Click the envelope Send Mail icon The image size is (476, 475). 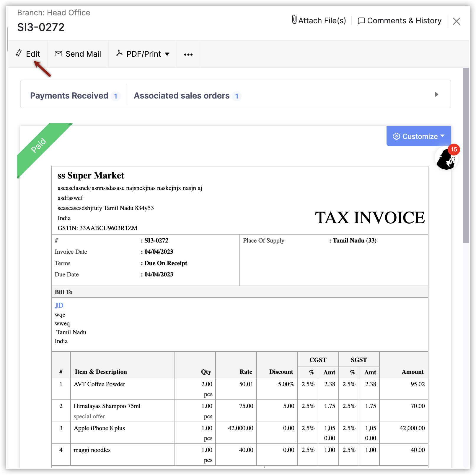coord(58,54)
